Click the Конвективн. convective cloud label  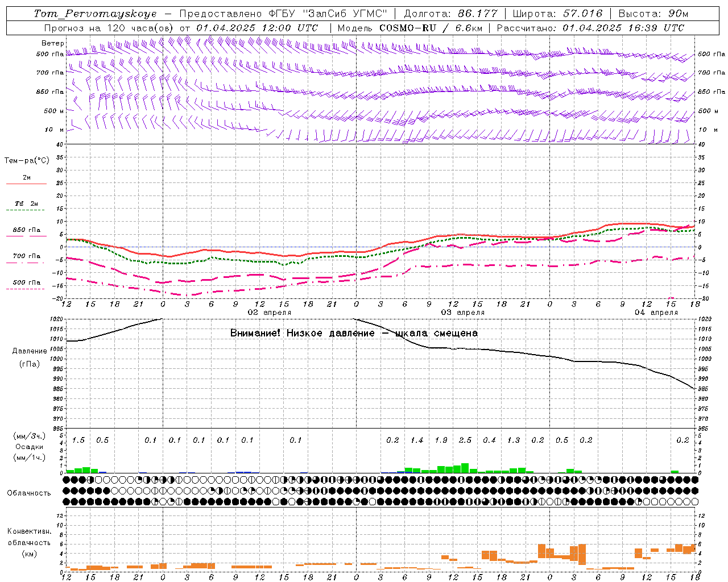pyautogui.click(x=30, y=531)
